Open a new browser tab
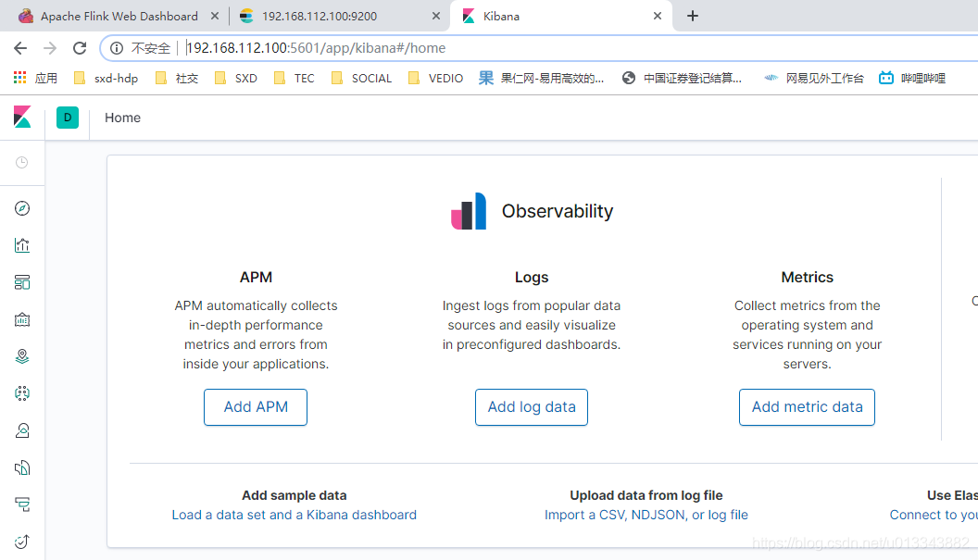Image resolution: width=978 pixels, height=560 pixels. click(693, 17)
